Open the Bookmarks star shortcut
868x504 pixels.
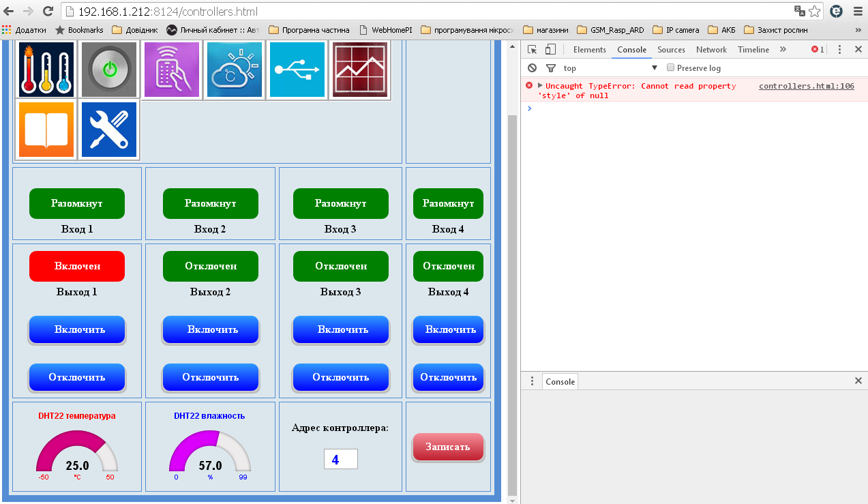point(79,30)
